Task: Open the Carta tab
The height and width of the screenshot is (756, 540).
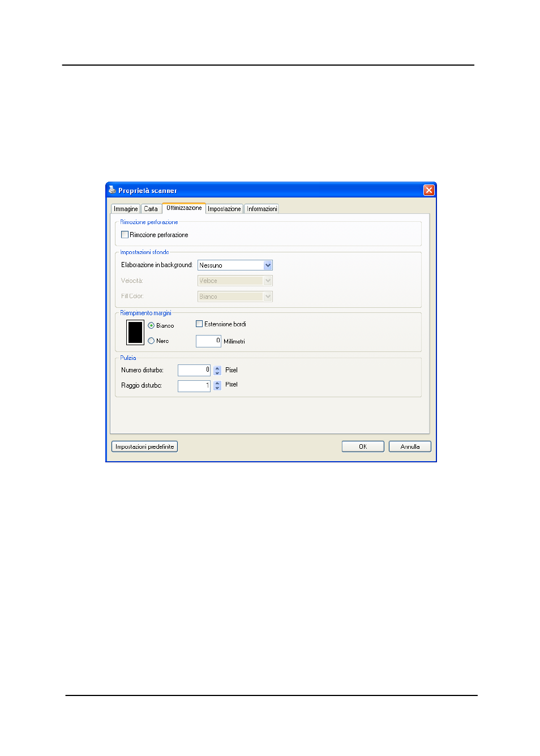Action: tap(151, 209)
